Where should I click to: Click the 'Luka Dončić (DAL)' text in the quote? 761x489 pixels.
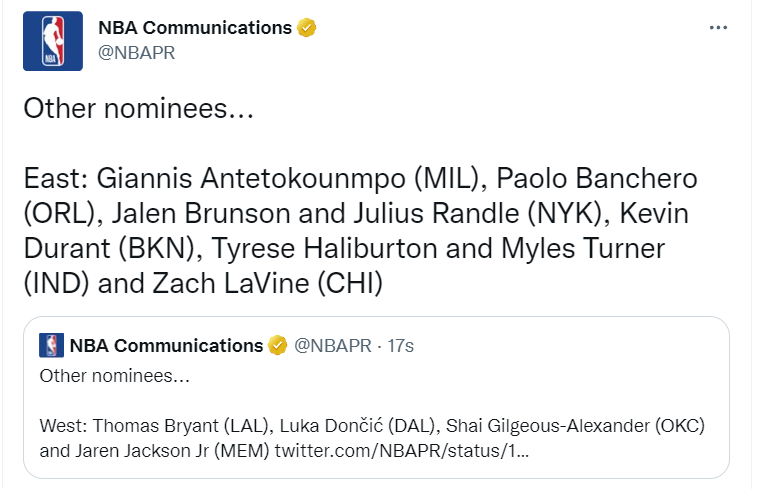(357, 425)
